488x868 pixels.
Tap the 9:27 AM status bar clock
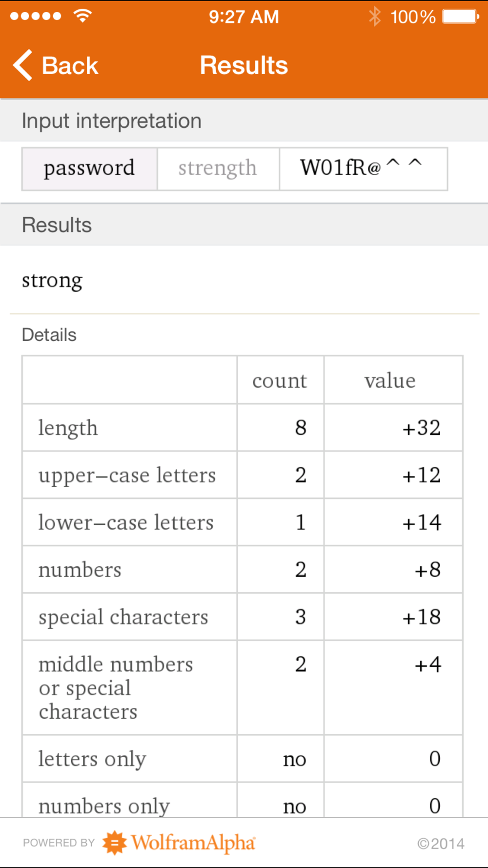click(x=244, y=17)
